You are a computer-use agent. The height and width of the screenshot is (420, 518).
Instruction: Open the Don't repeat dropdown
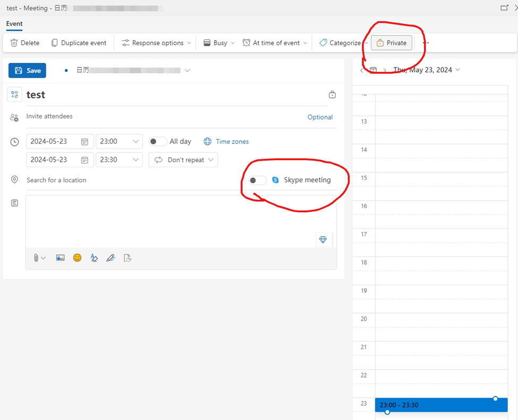183,160
